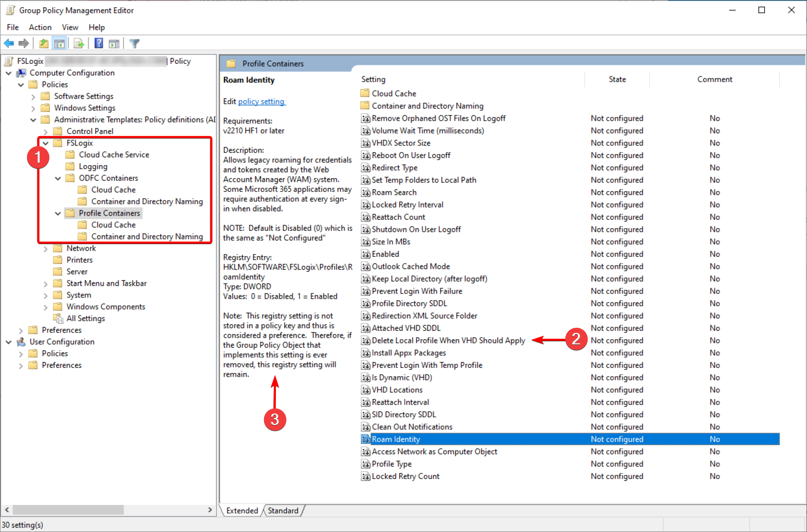
Task: Select 'Remove Orphaned OST Files On Logoff' setting
Action: pos(439,118)
